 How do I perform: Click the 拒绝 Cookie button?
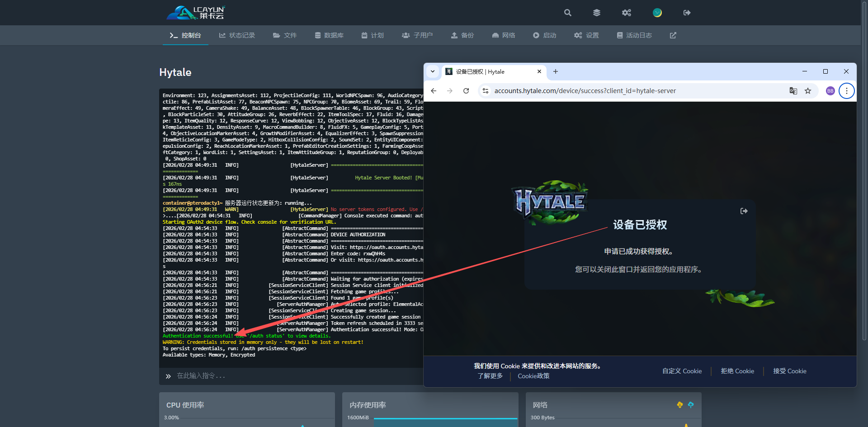pyautogui.click(x=737, y=371)
